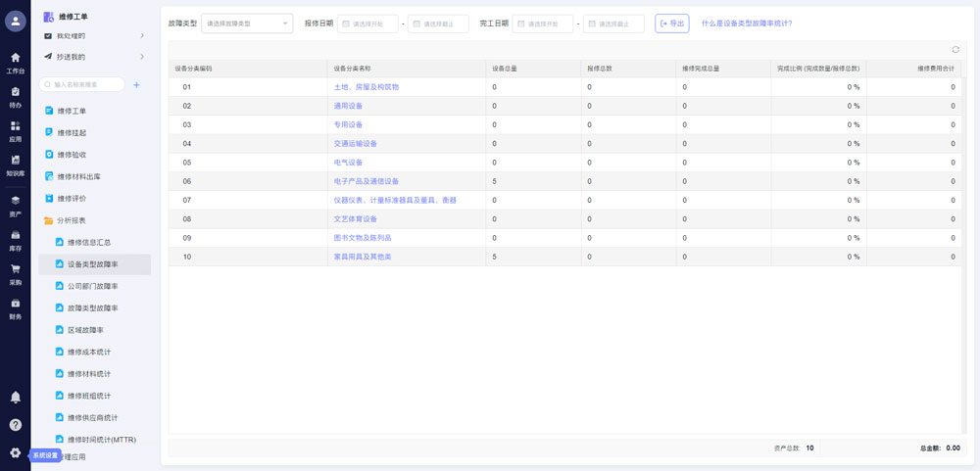
Task: Click the 知识库 knowledge base icon
Action: tap(15, 164)
